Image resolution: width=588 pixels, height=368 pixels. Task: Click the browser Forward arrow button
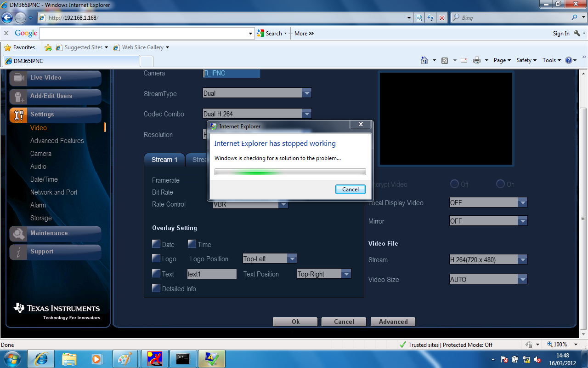[20, 17]
